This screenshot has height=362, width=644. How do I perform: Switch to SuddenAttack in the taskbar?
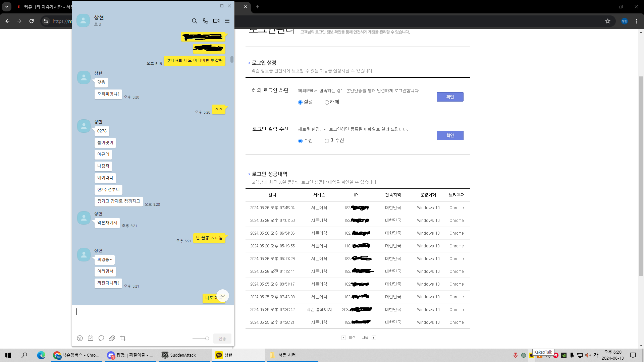tap(183, 355)
